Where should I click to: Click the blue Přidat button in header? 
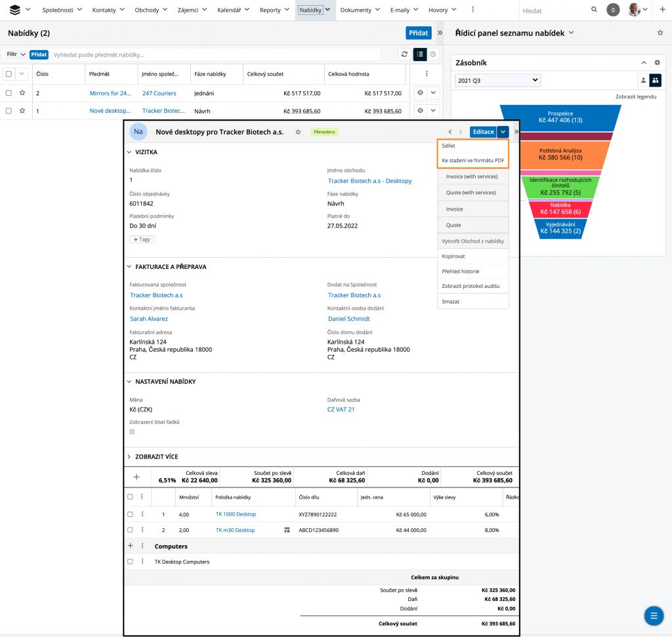pos(418,33)
